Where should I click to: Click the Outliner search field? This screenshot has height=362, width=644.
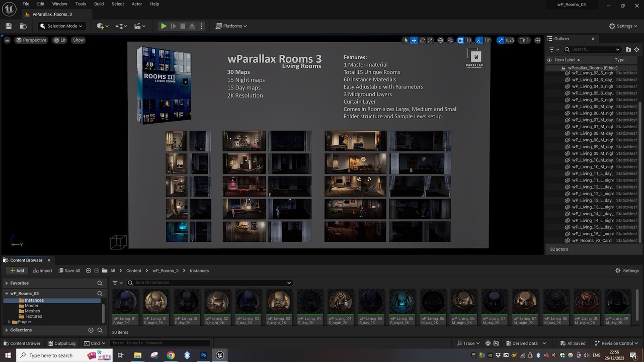click(x=593, y=49)
